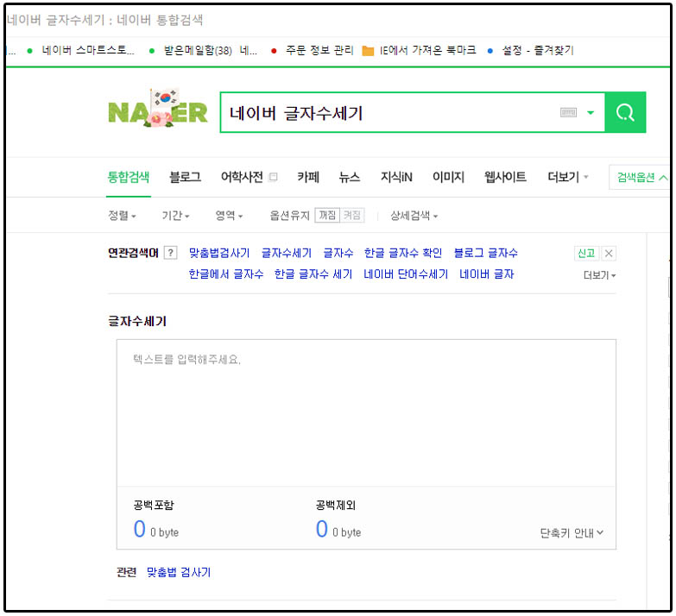Click related search 글자수
The height and width of the screenshot is (616, 676).
click(x=338, y=253)
